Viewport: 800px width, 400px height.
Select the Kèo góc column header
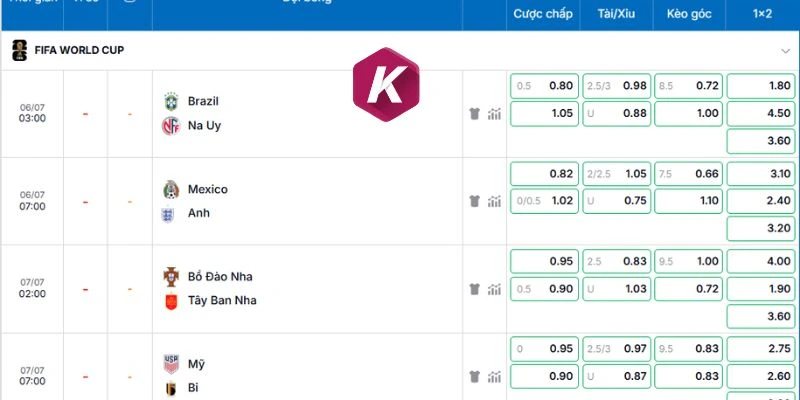(689, 14)
